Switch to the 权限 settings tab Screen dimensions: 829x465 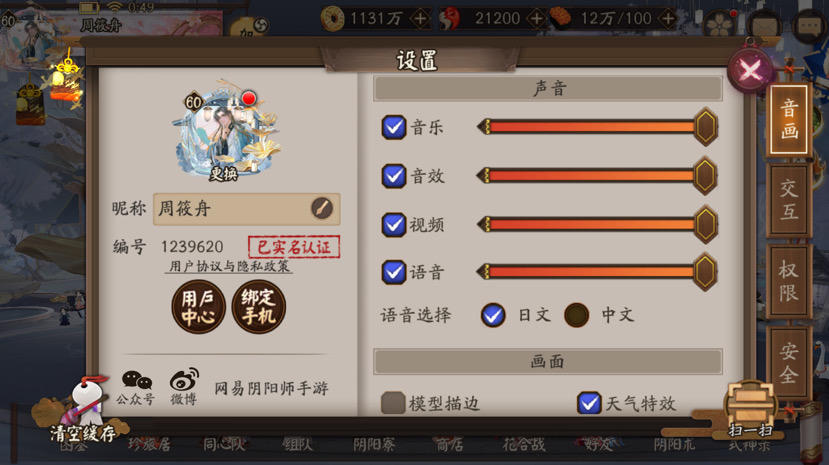point(789,281)
